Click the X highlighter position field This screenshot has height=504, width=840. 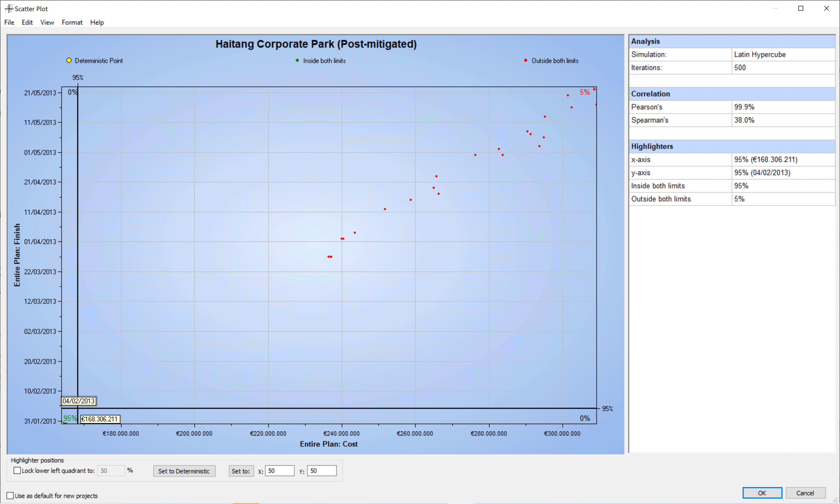[x=279, y=471]
